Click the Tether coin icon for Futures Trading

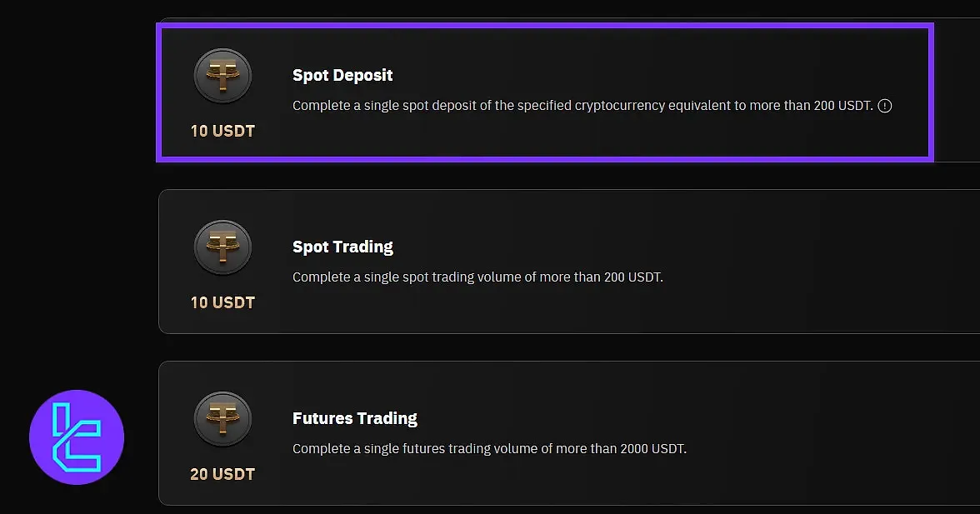[x=222, y=419]
